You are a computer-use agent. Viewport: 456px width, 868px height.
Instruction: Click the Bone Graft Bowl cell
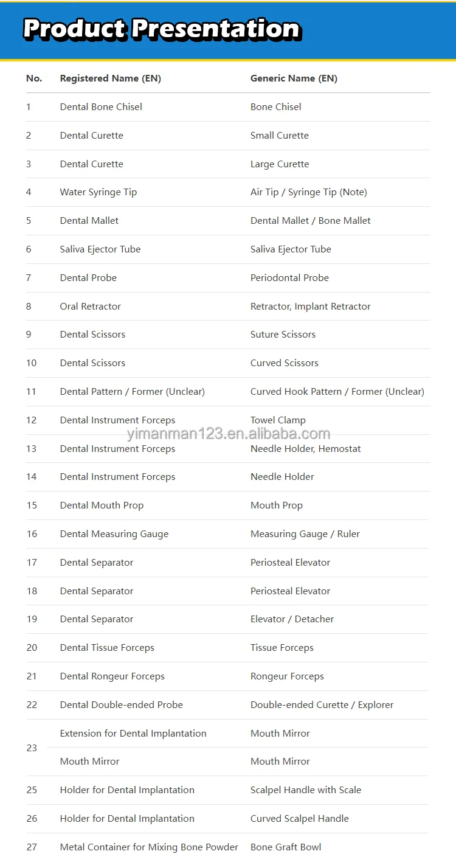pos(286,847)
